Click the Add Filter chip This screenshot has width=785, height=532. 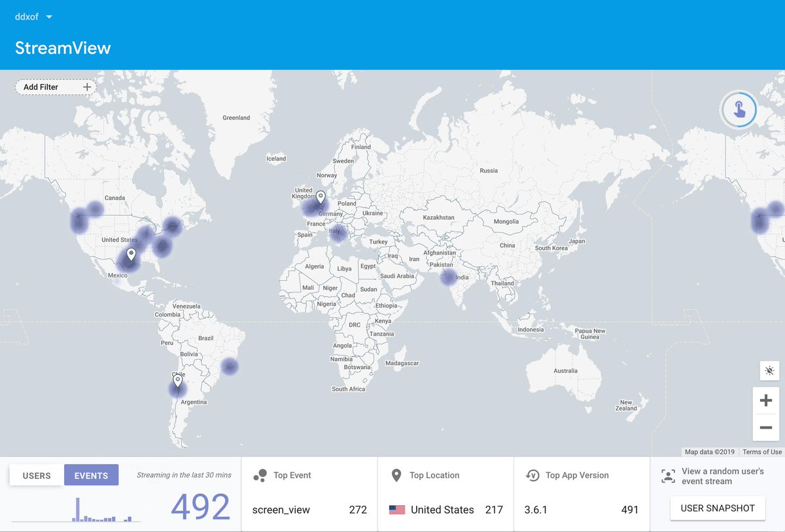[x=56, y=87]
